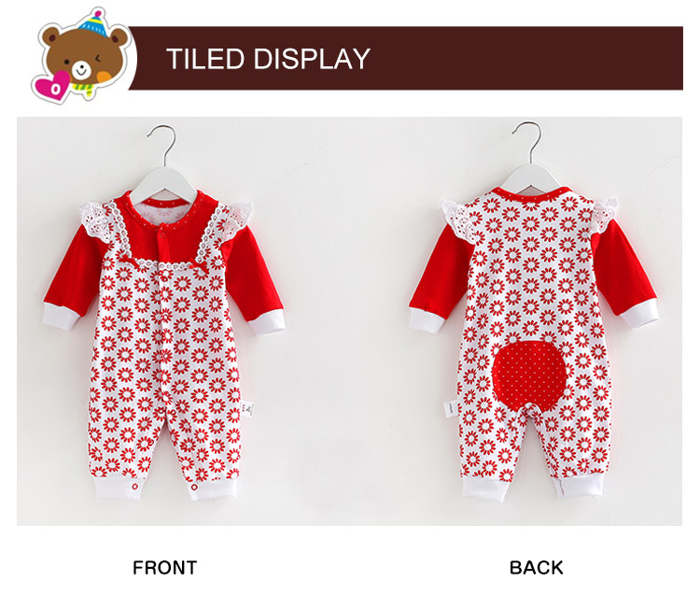Click the TILED DISPLAY banner heading
The height and width of the screenshot is (609, 700).
(x=268, y=59)
